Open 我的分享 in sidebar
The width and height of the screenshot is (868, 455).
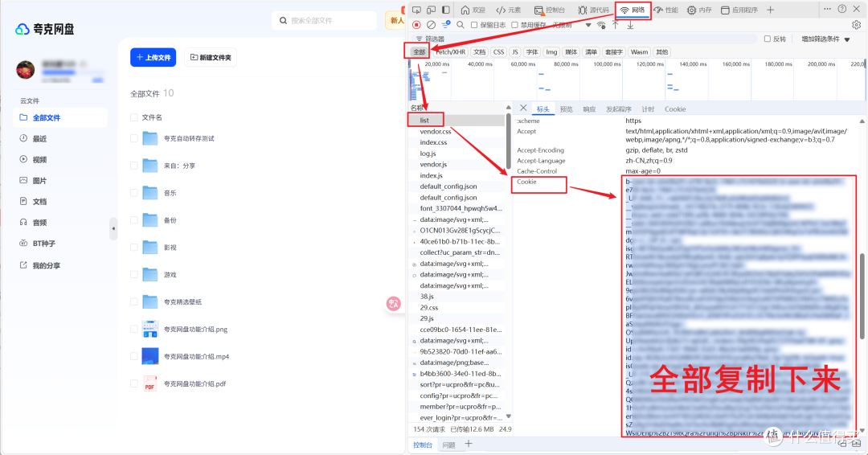point(40,266)
